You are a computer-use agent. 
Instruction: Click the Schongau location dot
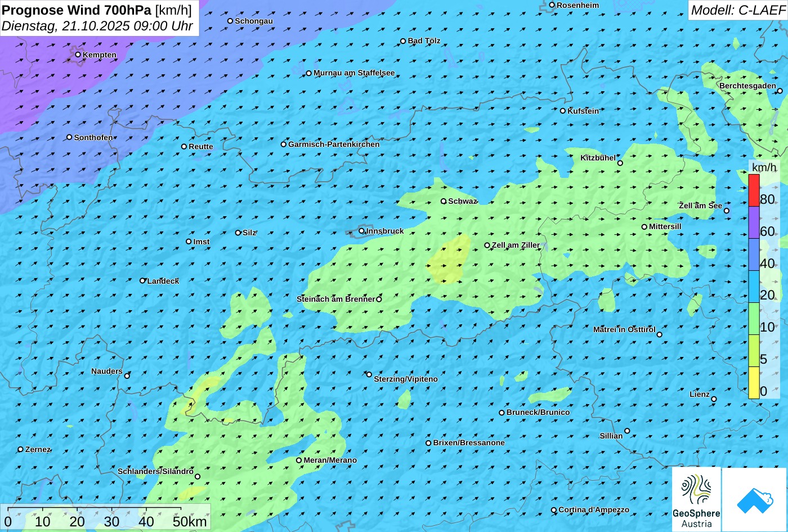pyautogui.click(x=230, y=21)
